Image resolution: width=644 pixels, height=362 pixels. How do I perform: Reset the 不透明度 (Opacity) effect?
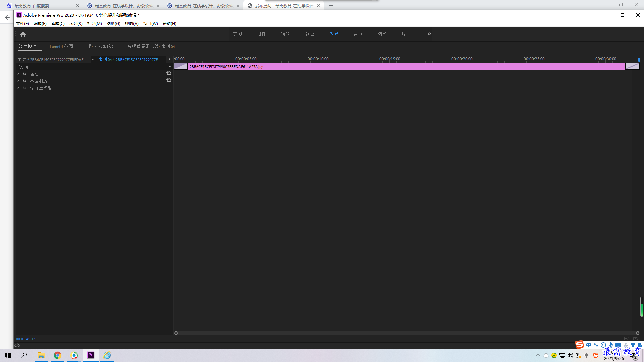169,80
